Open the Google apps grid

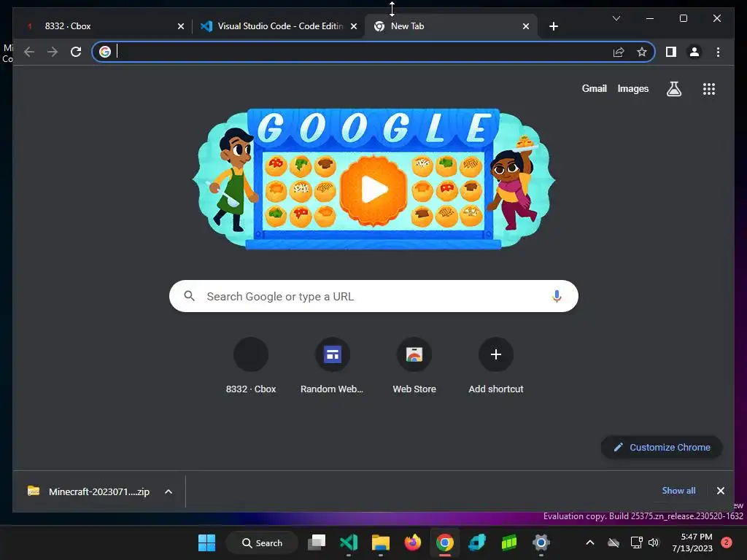pos(709,88)
